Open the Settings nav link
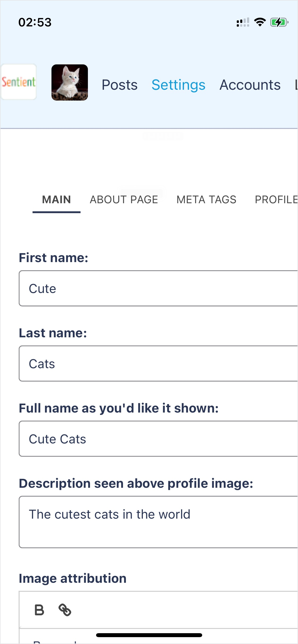 click(x=178, y=85)
